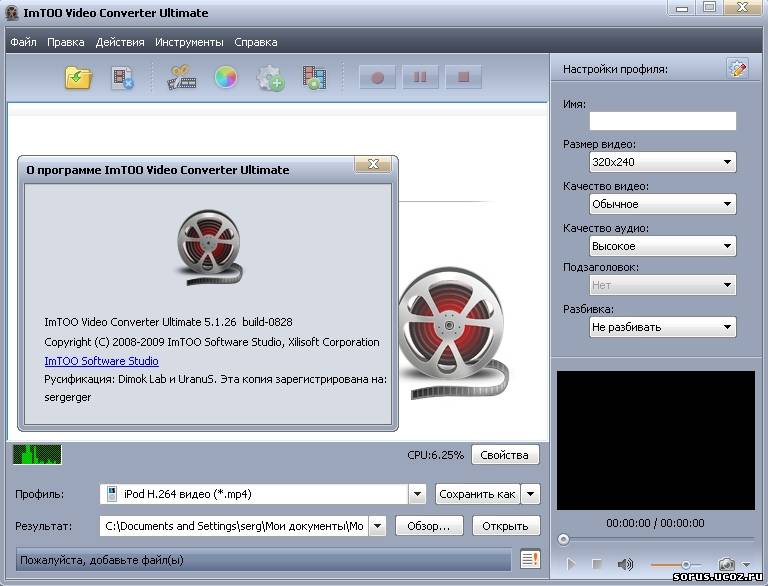Click the Обзор... browse button
The height and width of the screenshot is (586, 768).
coord(429,526)
